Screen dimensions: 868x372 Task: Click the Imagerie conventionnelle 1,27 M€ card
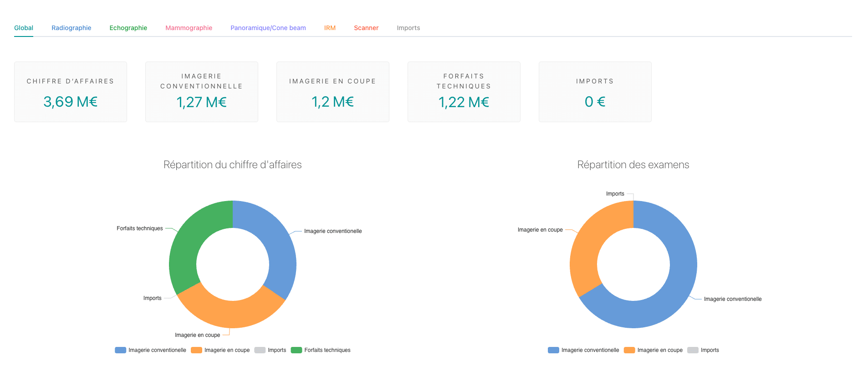[202, 92]
